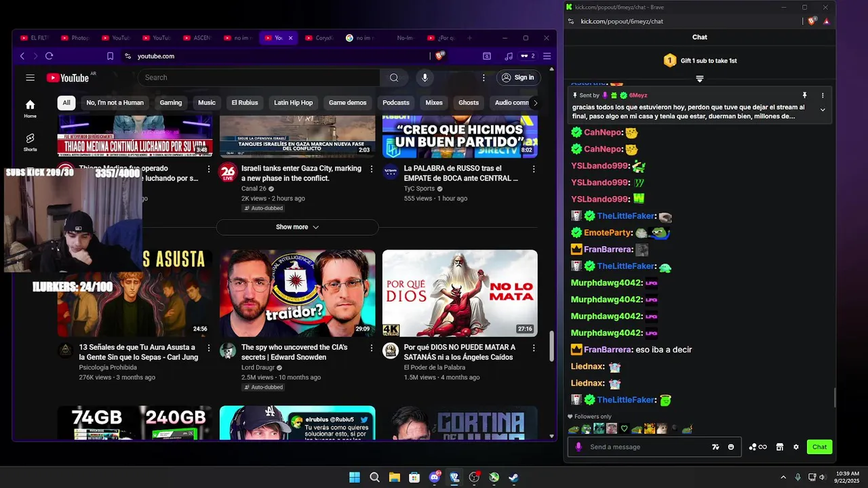Click the purple microphone in chat input
Image resolution: width=868 pixels, height=488 pixels.
[578, 447]
